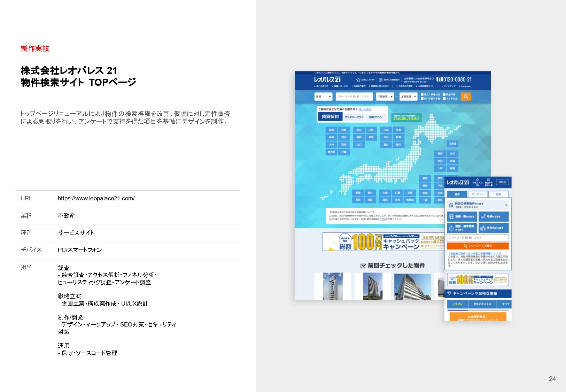This screenshot has width=566, height=392.
Task: Enable the ネット対応 filter checkbox
Action: (444, 99)
